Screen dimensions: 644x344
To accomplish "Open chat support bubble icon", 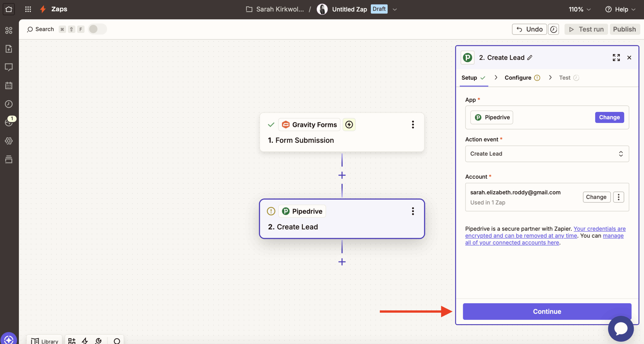I will click(x=621, y=328).
